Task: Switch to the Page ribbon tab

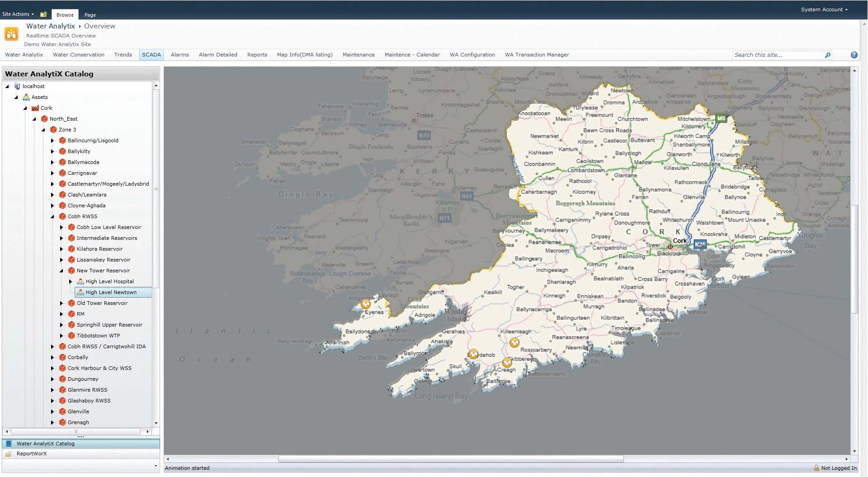Action: pos(90,15)
